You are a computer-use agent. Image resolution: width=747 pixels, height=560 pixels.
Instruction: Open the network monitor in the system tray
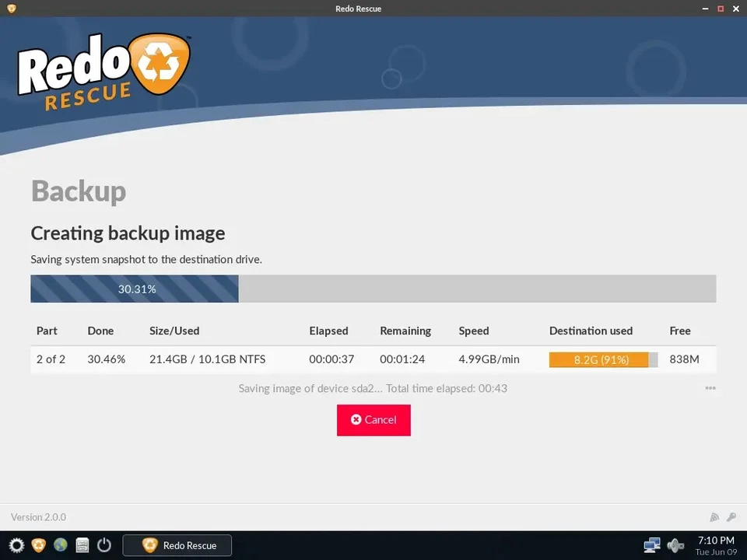(652, 545)
